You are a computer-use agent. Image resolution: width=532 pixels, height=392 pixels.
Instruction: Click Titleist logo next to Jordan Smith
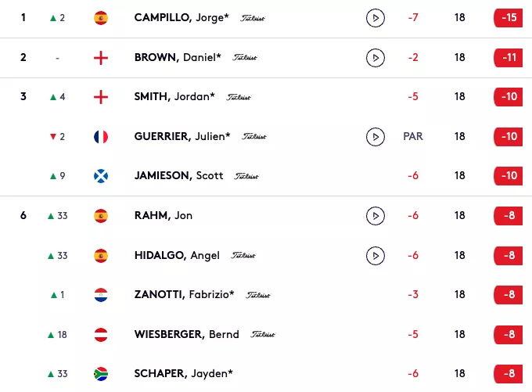(x=239, y=97)
